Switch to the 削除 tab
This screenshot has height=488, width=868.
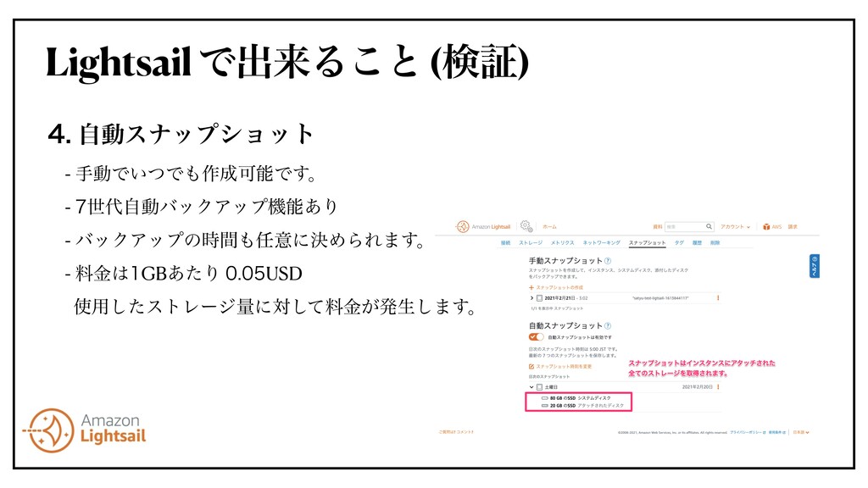pyautogui.click(x=715, y=243)
